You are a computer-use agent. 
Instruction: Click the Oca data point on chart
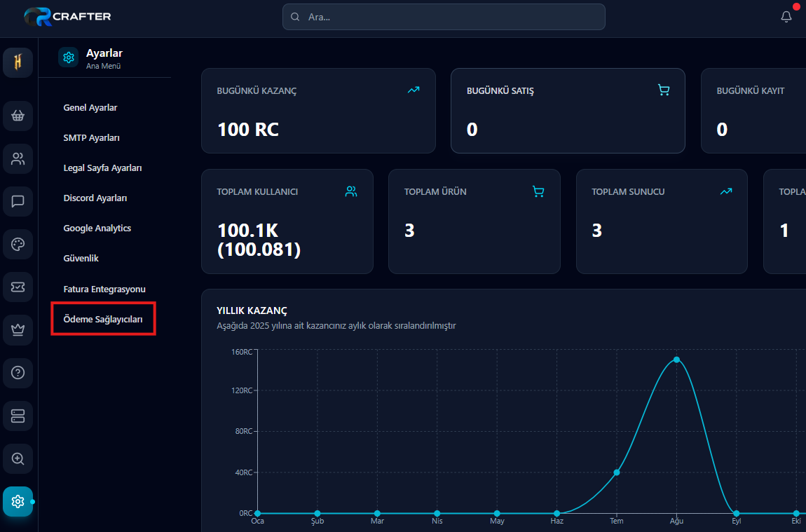pyautogui.click(x=257, y=513)
